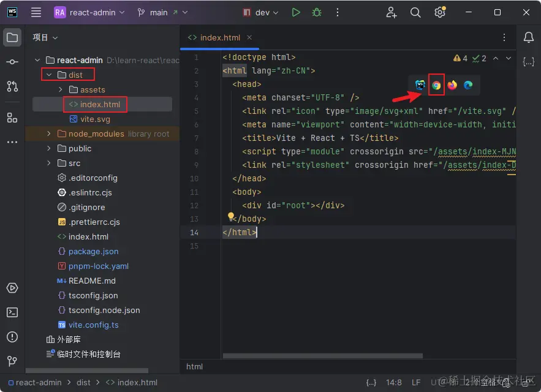This screenshot has width=541, height=392.
Task: Select .eslintrc.cjs file
Action: 85,193
